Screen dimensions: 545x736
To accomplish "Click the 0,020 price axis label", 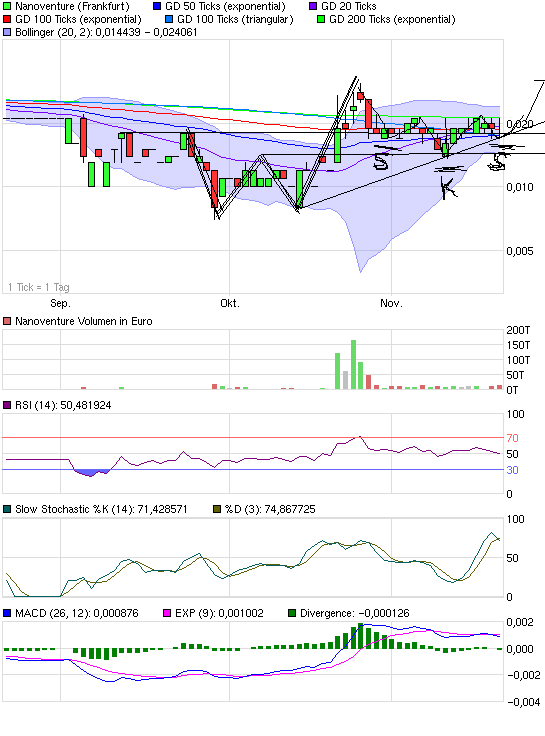I will (x=520, y=124).
